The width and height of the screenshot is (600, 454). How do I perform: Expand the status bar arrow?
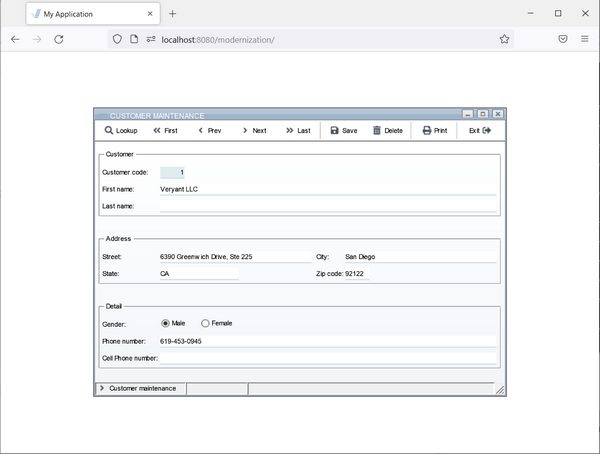[102, 388]
